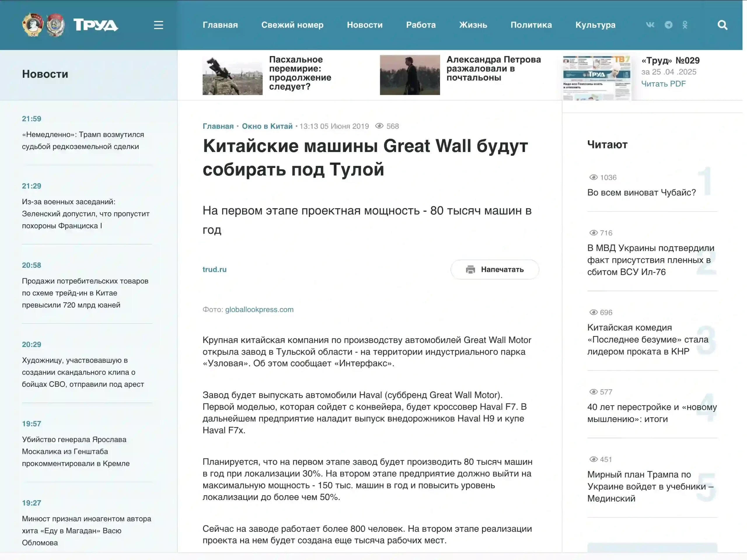Click the Напечатать print button
The width and height of the screenshot is (747, 560).
pos(495,269)
